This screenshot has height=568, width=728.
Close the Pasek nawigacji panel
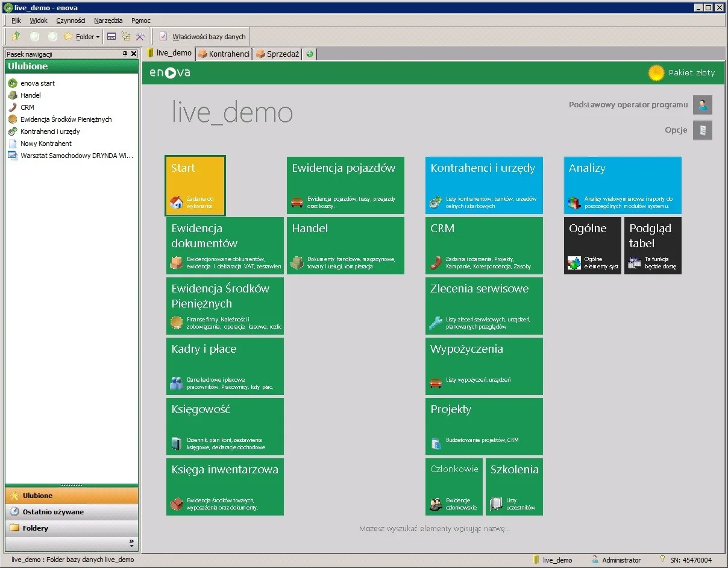point(134,54)
